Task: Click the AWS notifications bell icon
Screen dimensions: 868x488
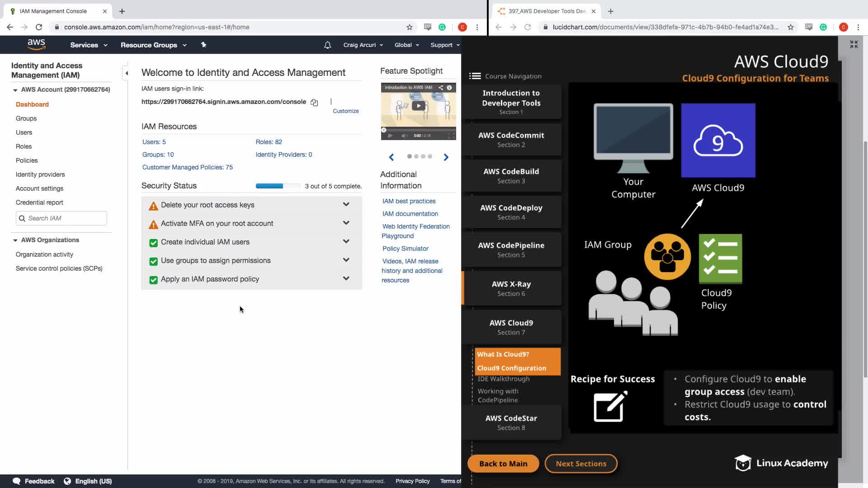Action: (x=327, y=45)
